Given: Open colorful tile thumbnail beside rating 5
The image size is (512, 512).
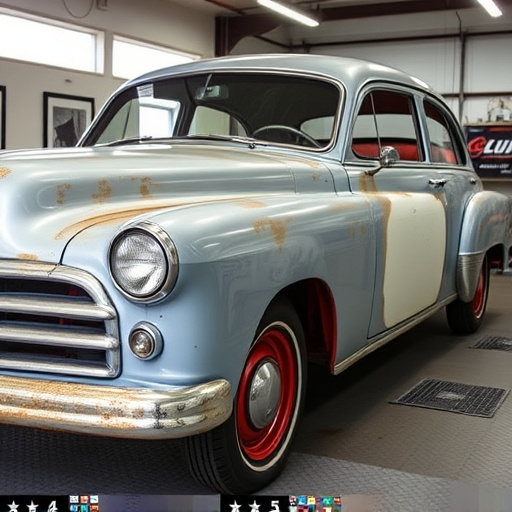Looking at the screenshot, I should click(315, 504).
